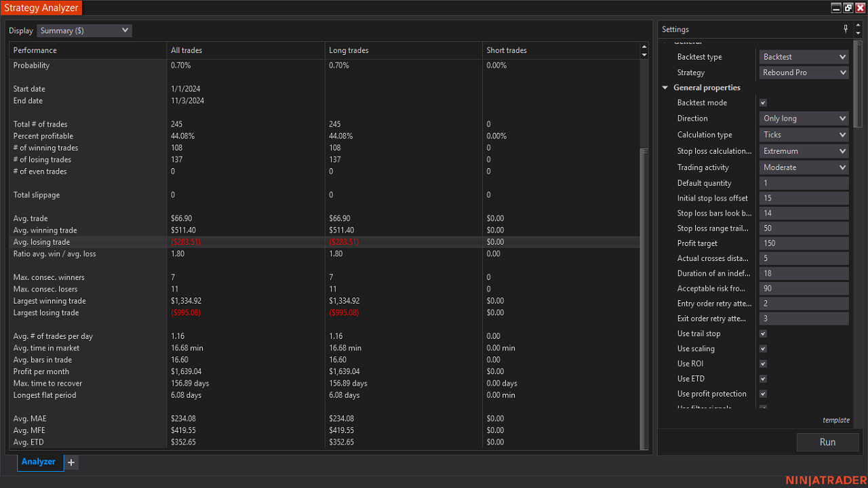Screen dimensions: 868x488
Task: Select Avg. ETD value in Long trades
Action: [341, 443]
